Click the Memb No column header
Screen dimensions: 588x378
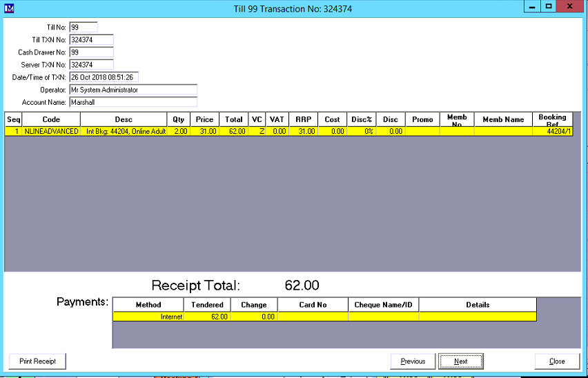(x=457, y=119)
